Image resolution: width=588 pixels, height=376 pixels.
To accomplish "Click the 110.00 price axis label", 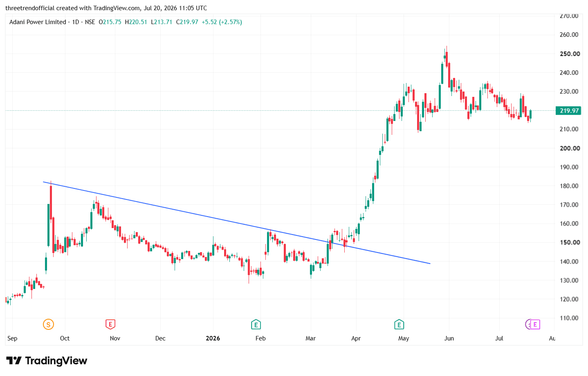I will [569, 318].
